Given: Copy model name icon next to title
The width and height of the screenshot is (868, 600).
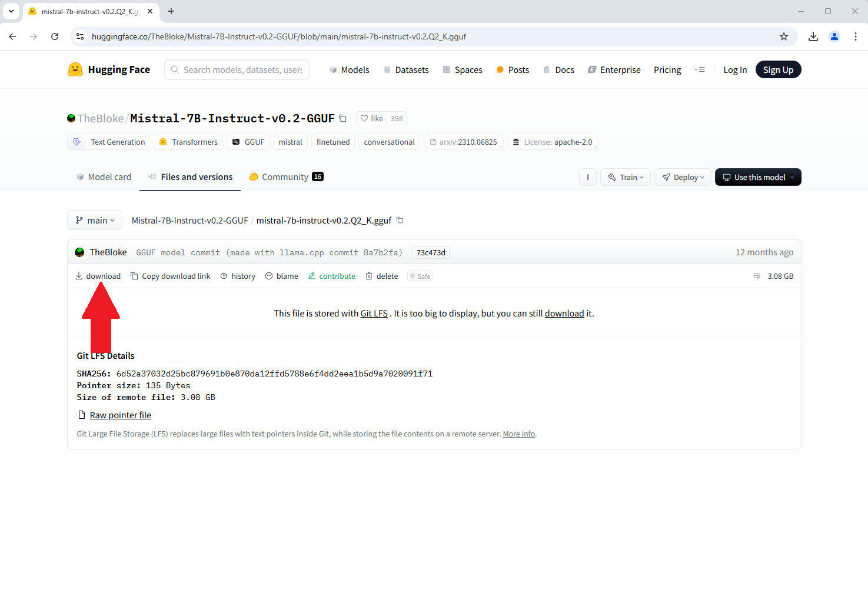Looking at the screenshot, I should point(342,118).
